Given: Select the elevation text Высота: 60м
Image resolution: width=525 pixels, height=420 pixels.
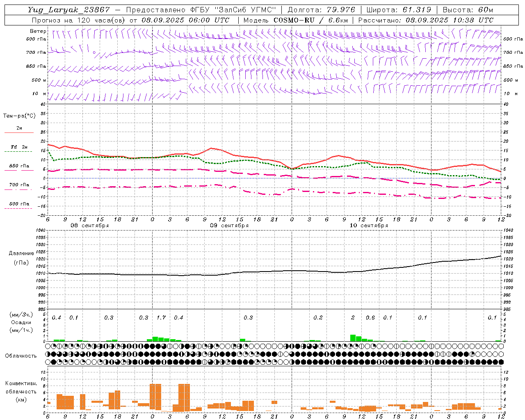Looking at the screenshot, I should coord(468,10).
